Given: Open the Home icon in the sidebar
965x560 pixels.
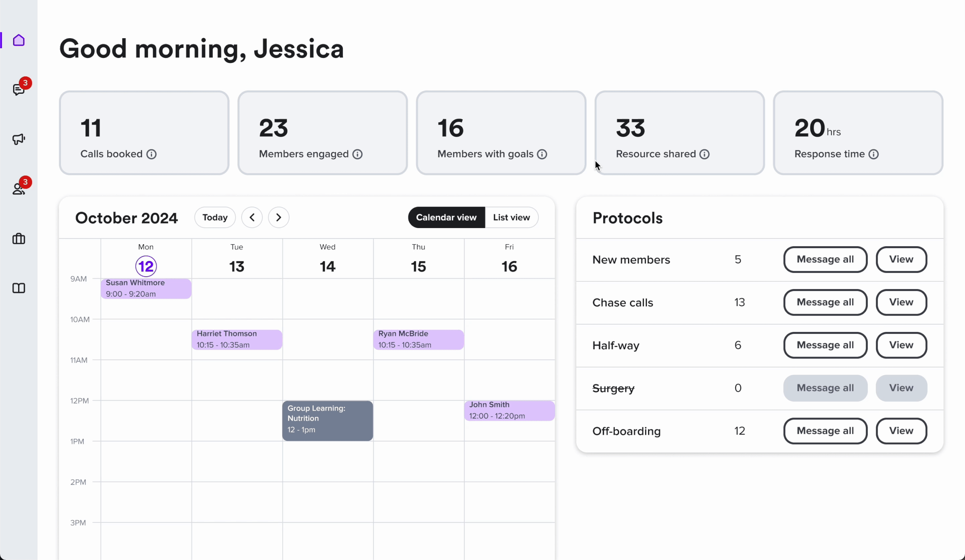Looking at the screenshot, I should pos(19,40).
